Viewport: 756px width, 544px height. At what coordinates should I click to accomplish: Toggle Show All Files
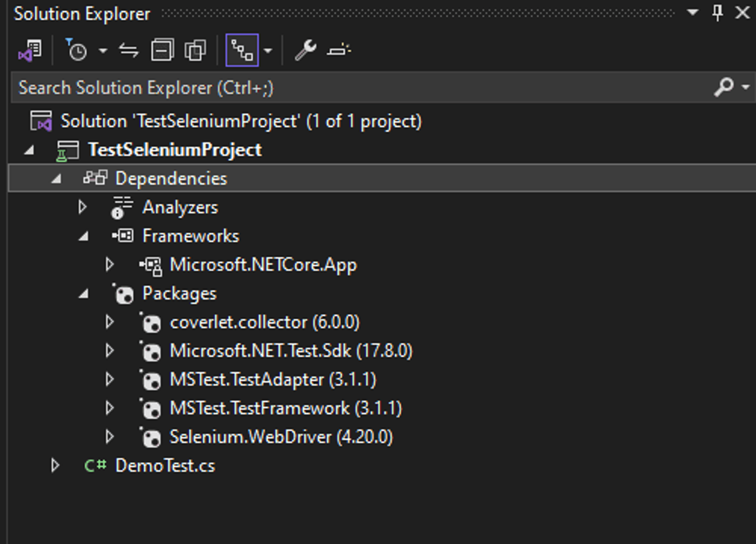pos(195,51)
